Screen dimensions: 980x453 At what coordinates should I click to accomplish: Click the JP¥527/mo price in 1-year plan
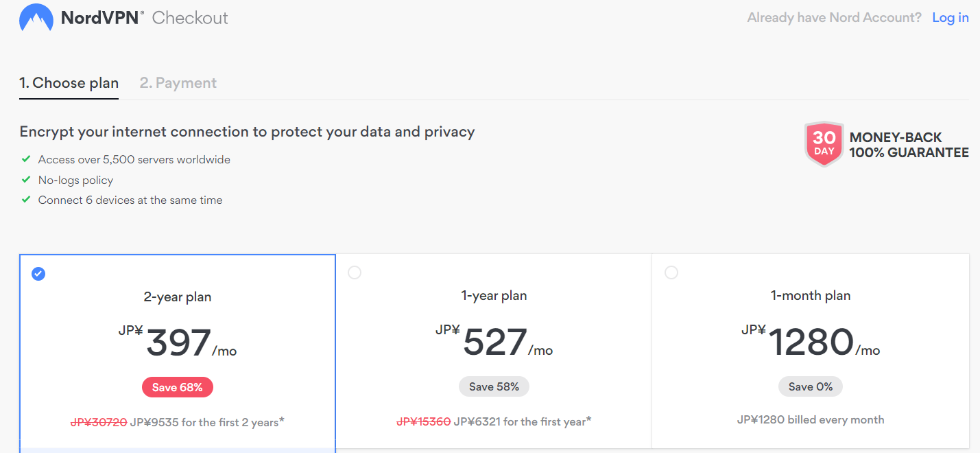point(494,341)
